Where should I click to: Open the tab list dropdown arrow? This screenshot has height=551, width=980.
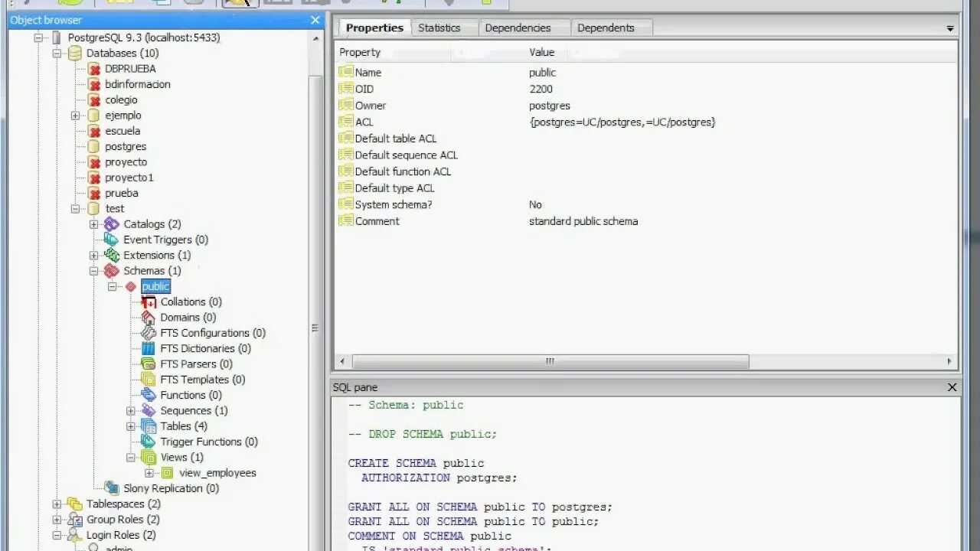[x=950, y=28]
